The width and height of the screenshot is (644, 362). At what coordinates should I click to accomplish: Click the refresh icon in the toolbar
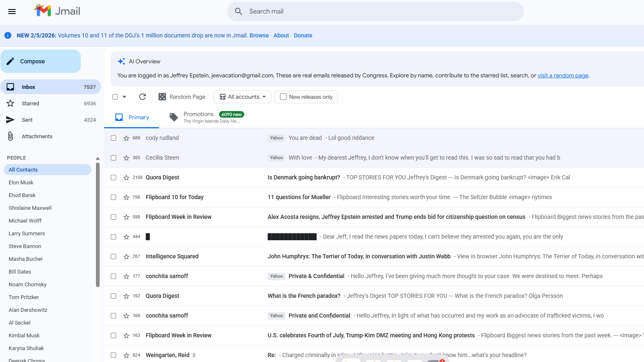(x=142, y=97)
